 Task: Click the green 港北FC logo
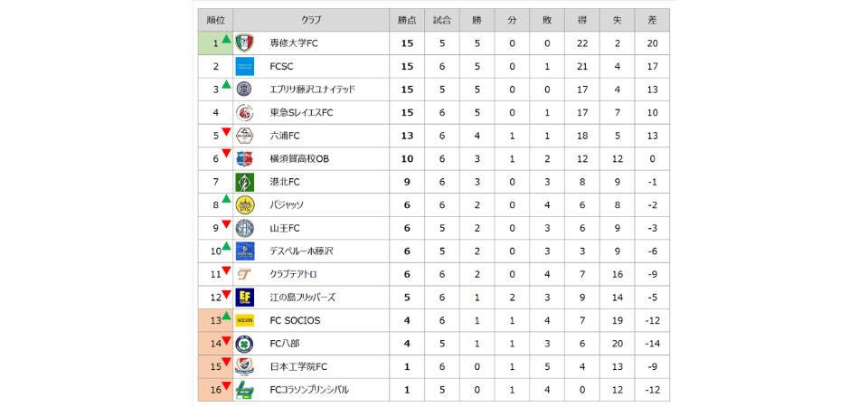(244, 182)
